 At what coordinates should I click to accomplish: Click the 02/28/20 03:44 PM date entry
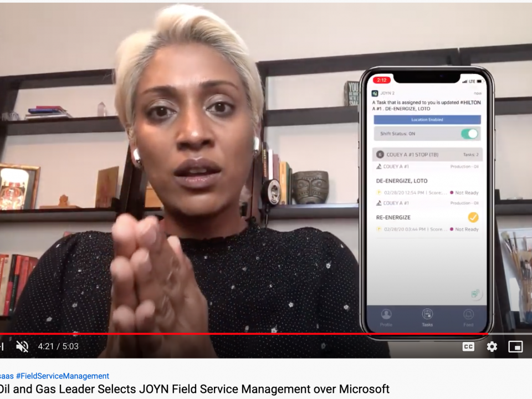[405, 229]
